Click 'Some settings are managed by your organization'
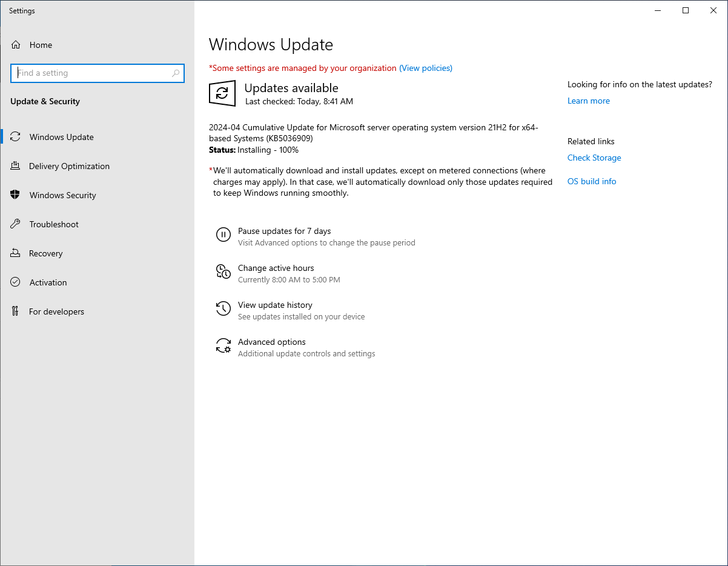 pos(303,68)
